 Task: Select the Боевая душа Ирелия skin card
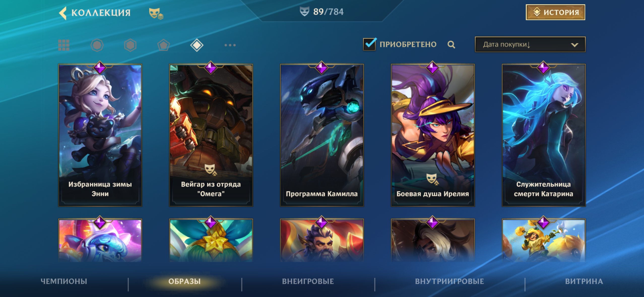click(433, 135)
